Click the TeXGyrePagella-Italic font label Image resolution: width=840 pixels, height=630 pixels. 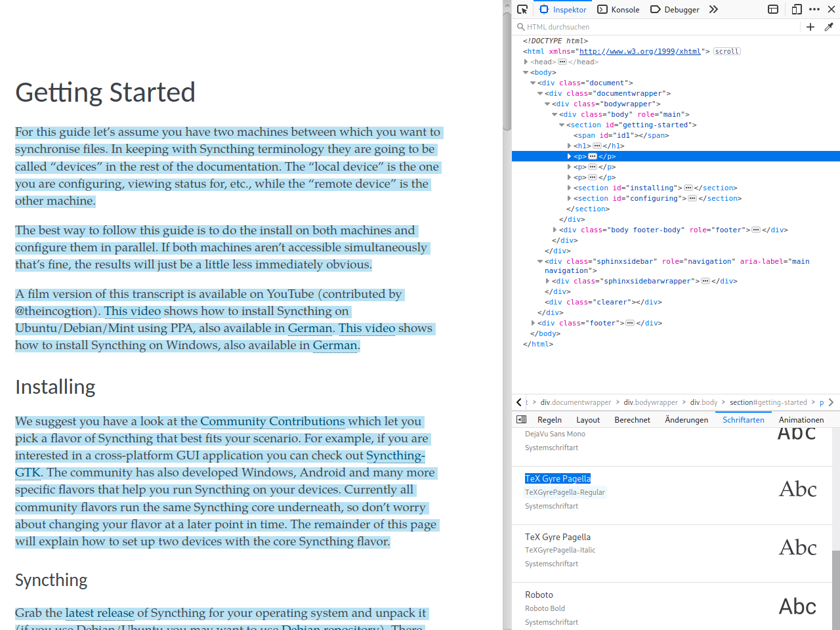click(560, 550)
